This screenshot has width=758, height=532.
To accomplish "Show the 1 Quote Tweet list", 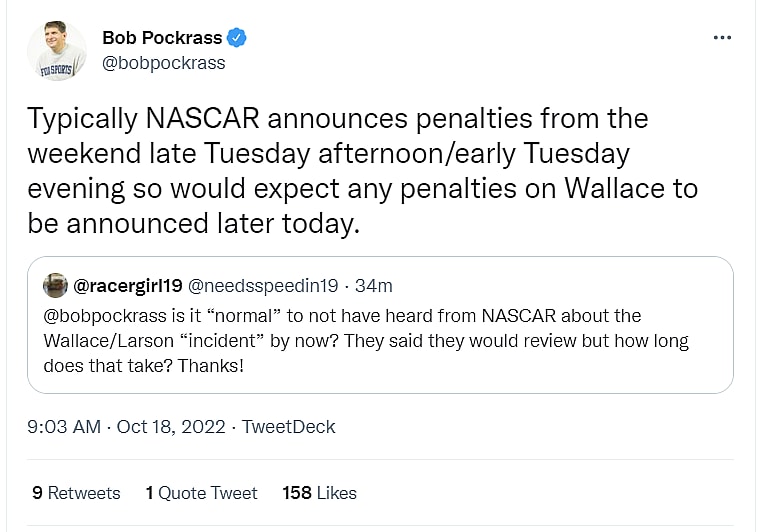I will pyautogui.click(x=201, y=493).
